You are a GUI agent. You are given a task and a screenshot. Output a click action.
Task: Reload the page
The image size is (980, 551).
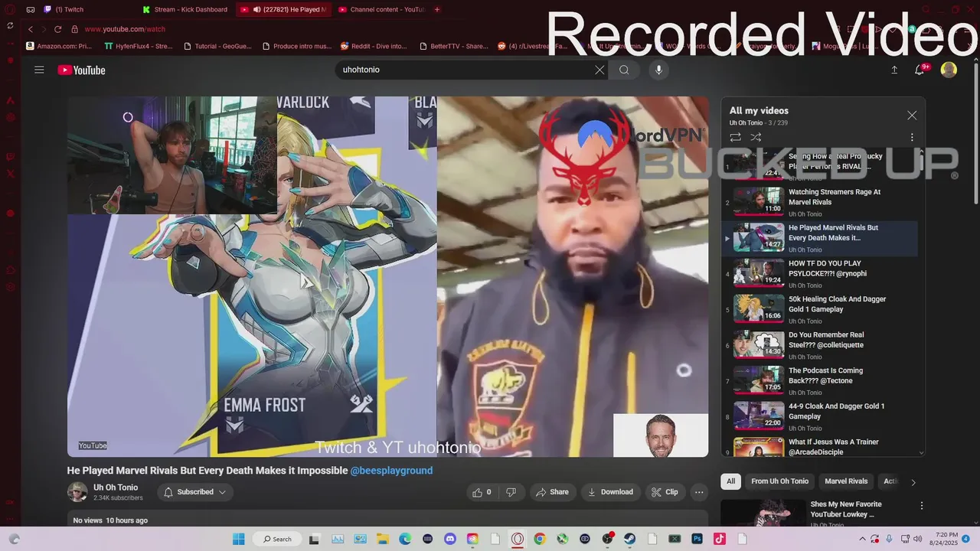pos(57,29)
